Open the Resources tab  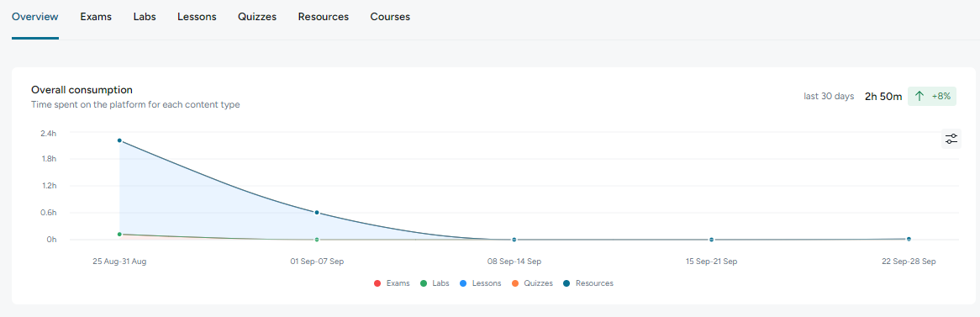(x=323, y=17)
